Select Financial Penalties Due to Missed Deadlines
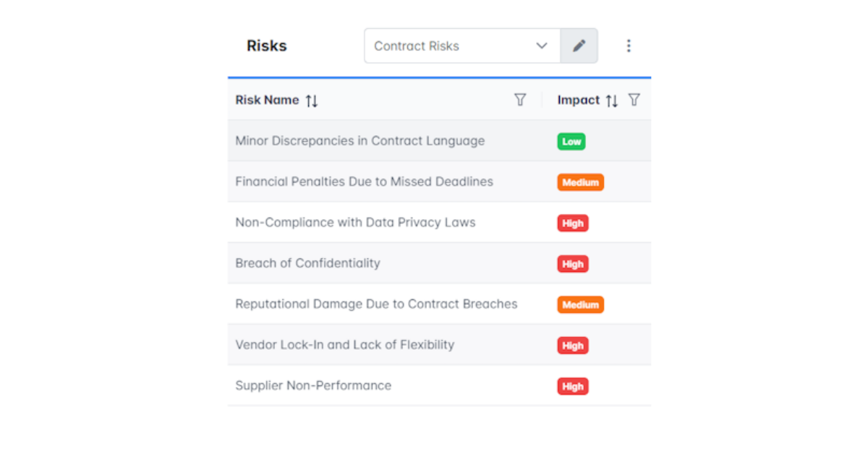 [x=439, y=181]
